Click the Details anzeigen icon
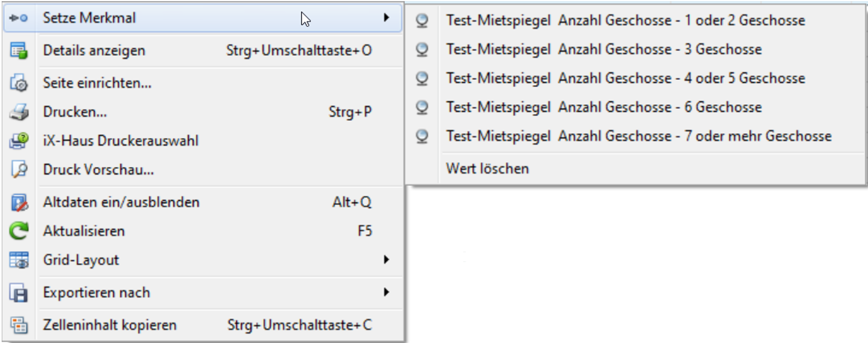 [19, 51]
